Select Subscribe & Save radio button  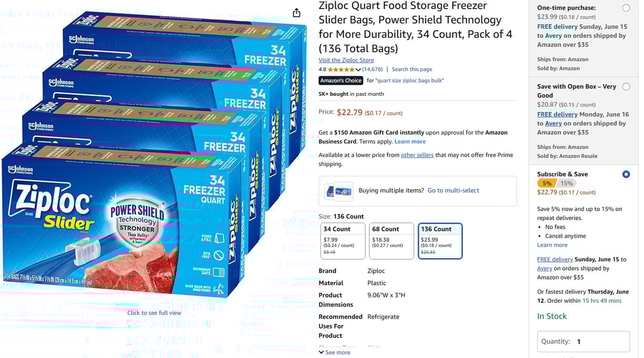[626, 174]
